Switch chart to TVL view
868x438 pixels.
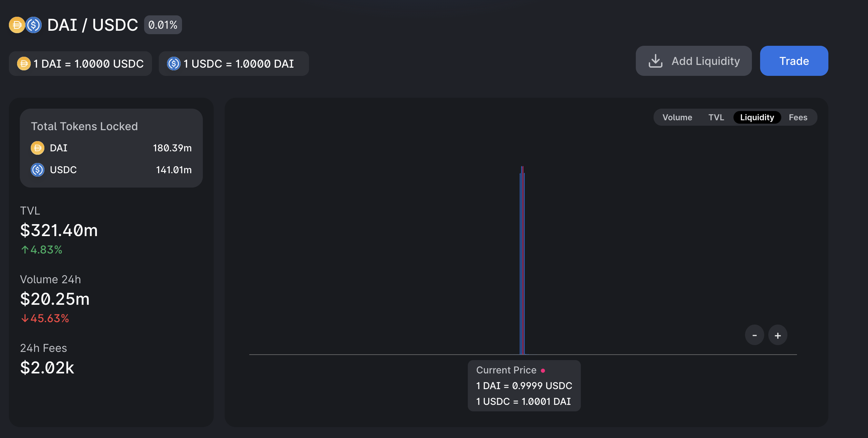click(716, 118)
